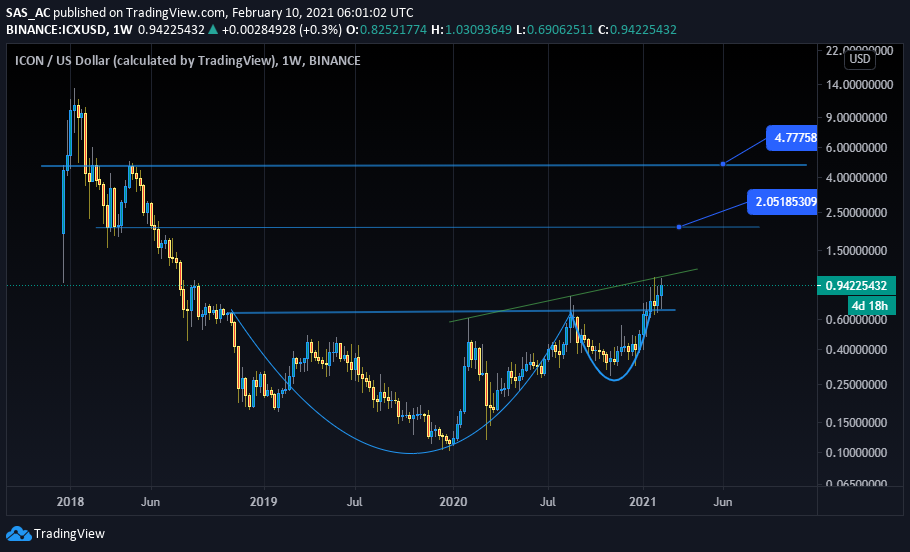Click the 1.50000000 price axis label

(x=856, y=251)
